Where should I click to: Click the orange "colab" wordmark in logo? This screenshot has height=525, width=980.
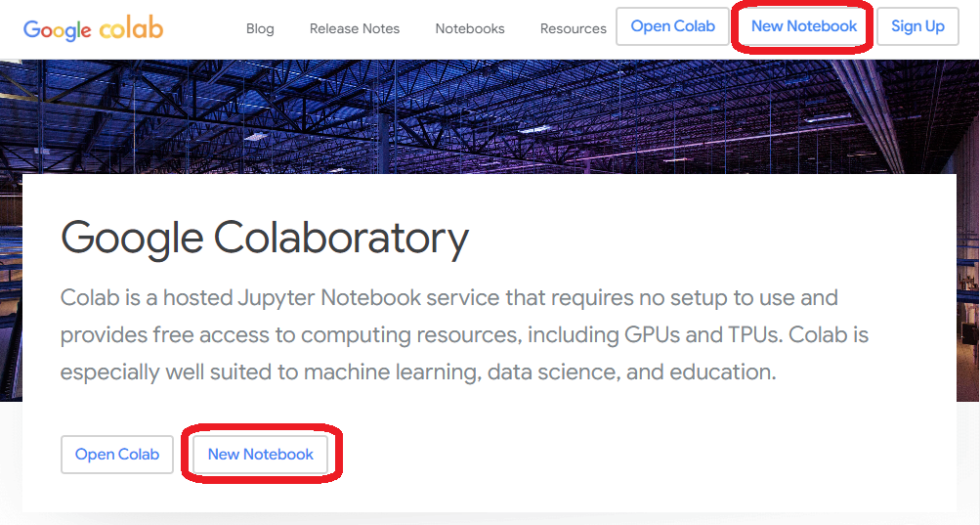(131, 28)
